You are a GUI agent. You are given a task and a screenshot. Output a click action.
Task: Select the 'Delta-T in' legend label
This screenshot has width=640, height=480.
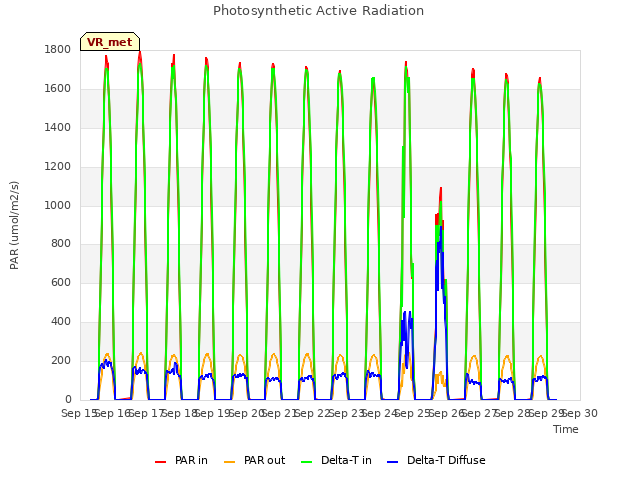(346, 460)
